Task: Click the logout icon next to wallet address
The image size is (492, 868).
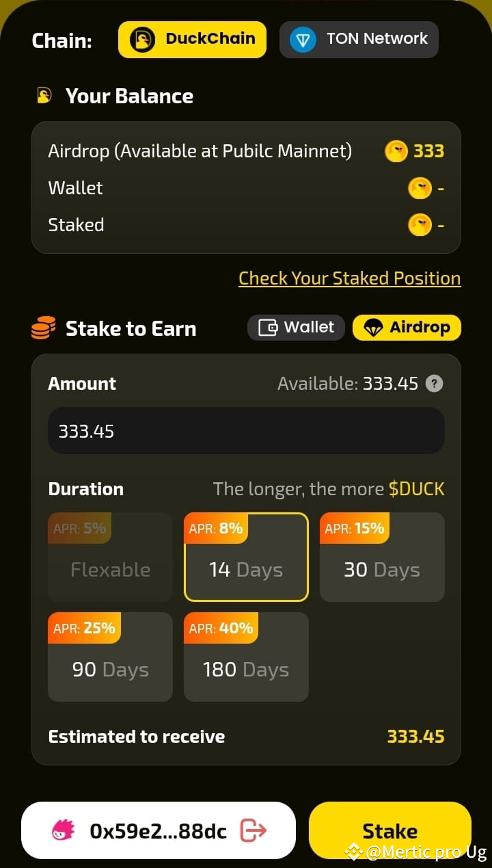Action: pos(254,830)
